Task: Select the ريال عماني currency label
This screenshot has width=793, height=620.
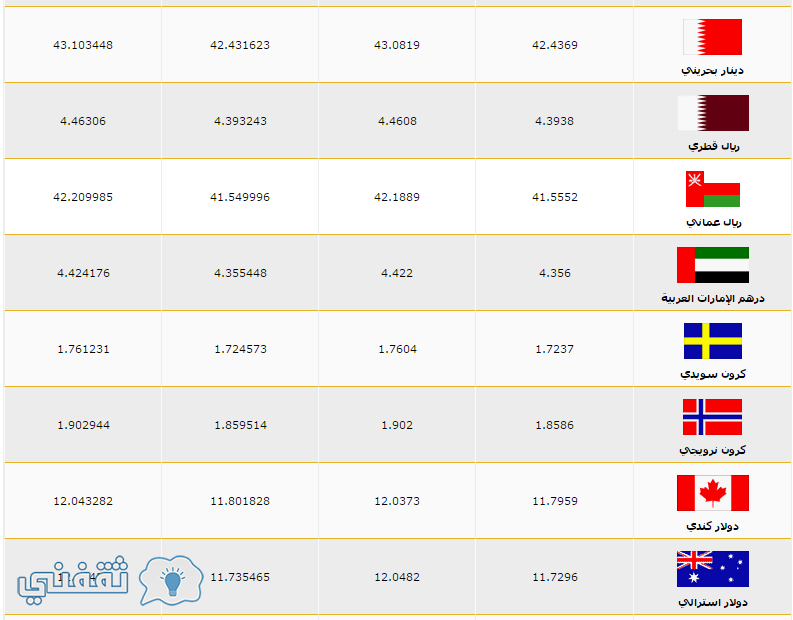Action: point(713,222)
